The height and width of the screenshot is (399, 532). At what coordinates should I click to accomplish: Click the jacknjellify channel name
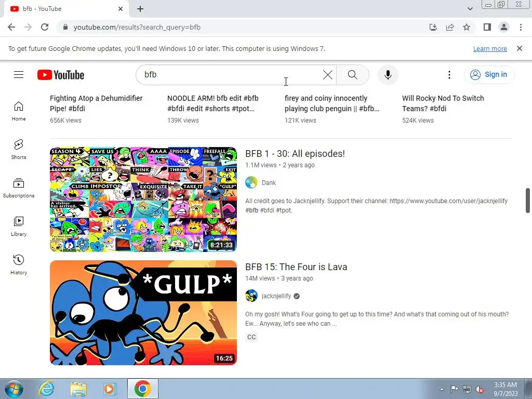pyautogui.click(x=276, y=296)
